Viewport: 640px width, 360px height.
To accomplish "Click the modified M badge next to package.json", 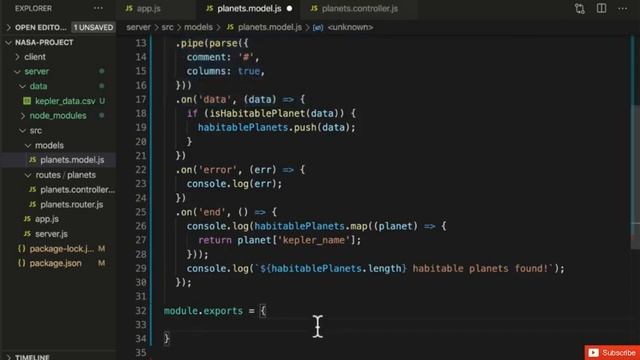I will pos(101,263).
